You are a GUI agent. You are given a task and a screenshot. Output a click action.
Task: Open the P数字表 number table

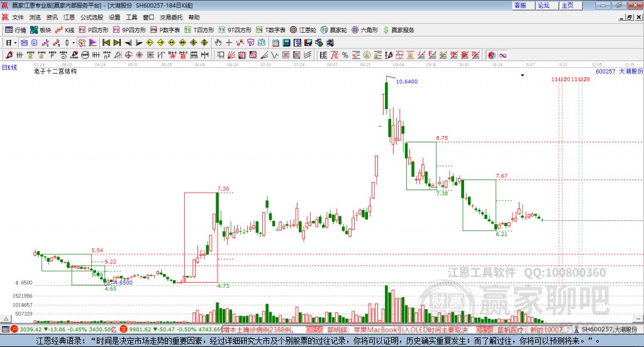pos(165,30)
